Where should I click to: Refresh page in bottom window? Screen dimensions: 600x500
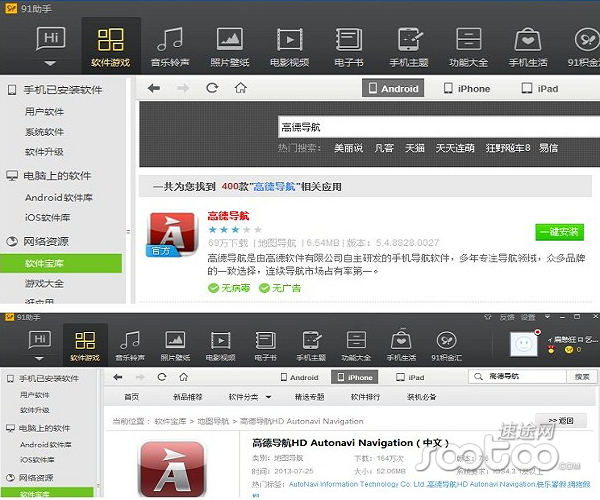(162, 377)
